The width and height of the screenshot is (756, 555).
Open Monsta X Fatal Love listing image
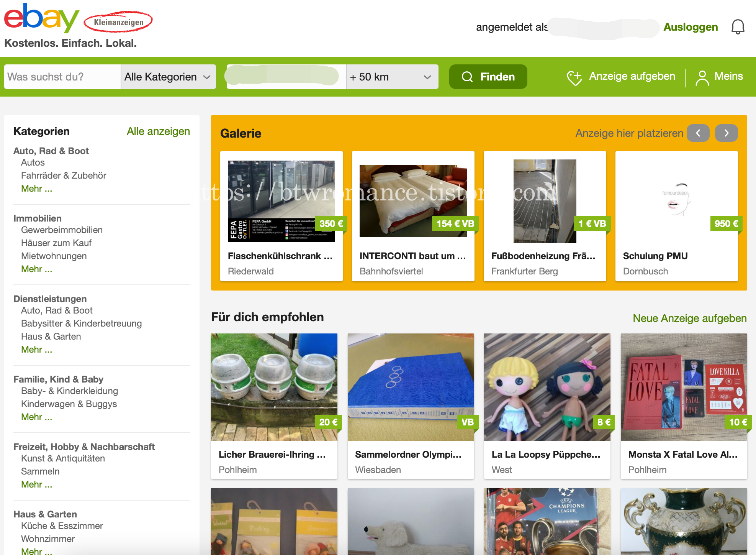pyautogui.click(x=684, y=387)
